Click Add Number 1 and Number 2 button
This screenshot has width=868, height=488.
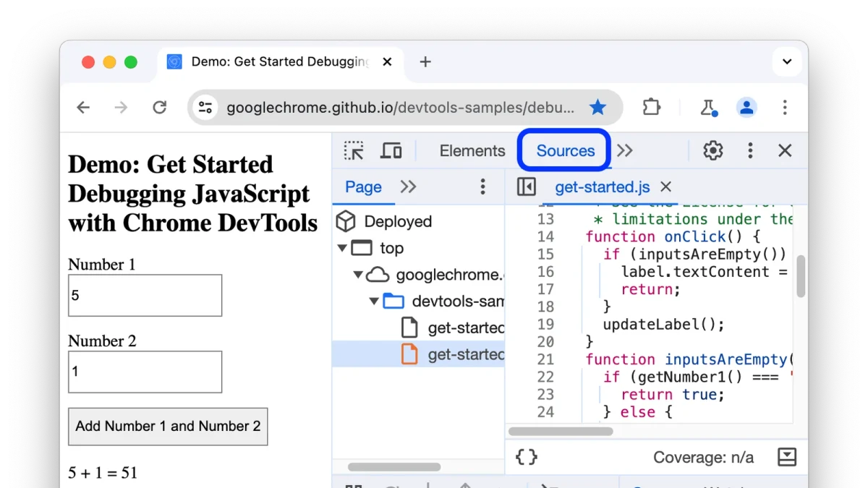click(168, 426)
